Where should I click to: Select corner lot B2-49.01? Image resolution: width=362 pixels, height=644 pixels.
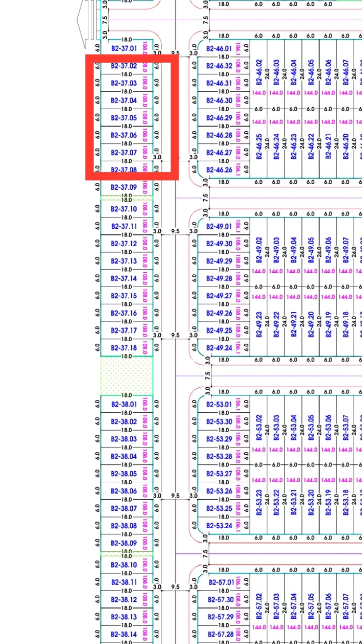pos(219,226)
